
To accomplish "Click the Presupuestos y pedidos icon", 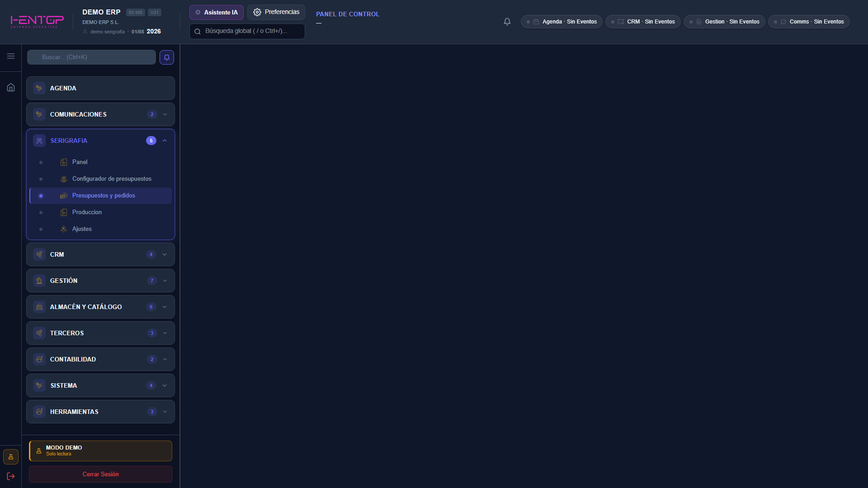I will [64, 196].
